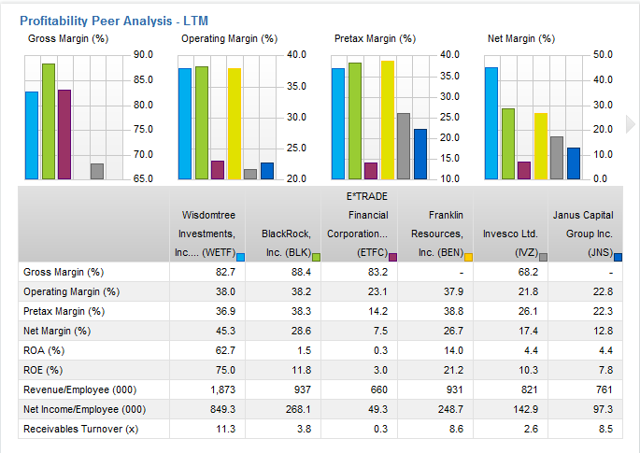Select the E*TRADE Financial Corporation (ETFC) header

(x=359, y=224)
